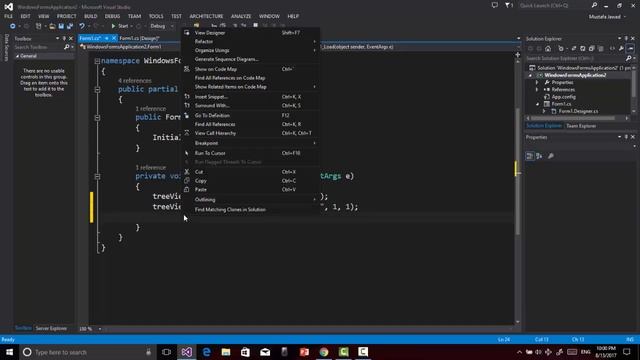640x360 pixels.
Task: Select Run To Cursor in context menu
Action: point(251,153)
